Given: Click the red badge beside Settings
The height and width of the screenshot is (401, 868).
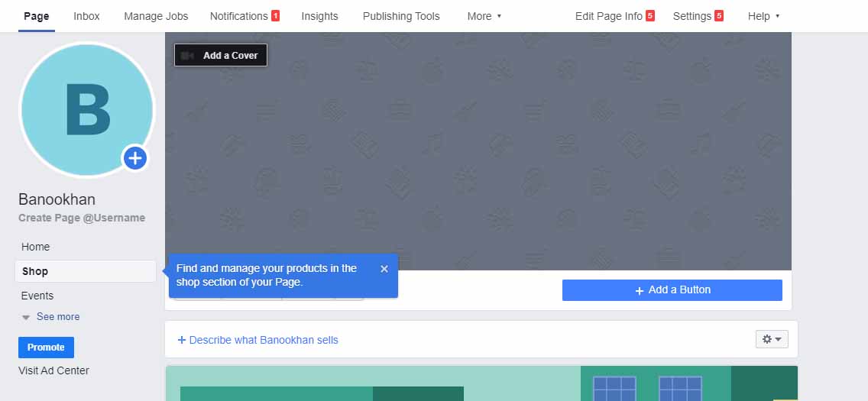Looking at the screenshot, I should coord(718,16).
